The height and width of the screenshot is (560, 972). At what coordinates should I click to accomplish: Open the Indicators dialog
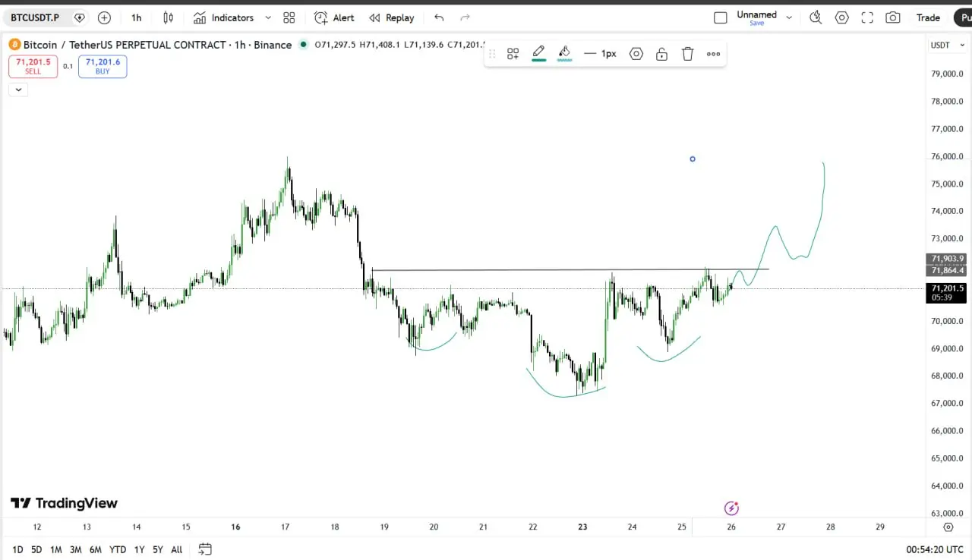[224, 17]
